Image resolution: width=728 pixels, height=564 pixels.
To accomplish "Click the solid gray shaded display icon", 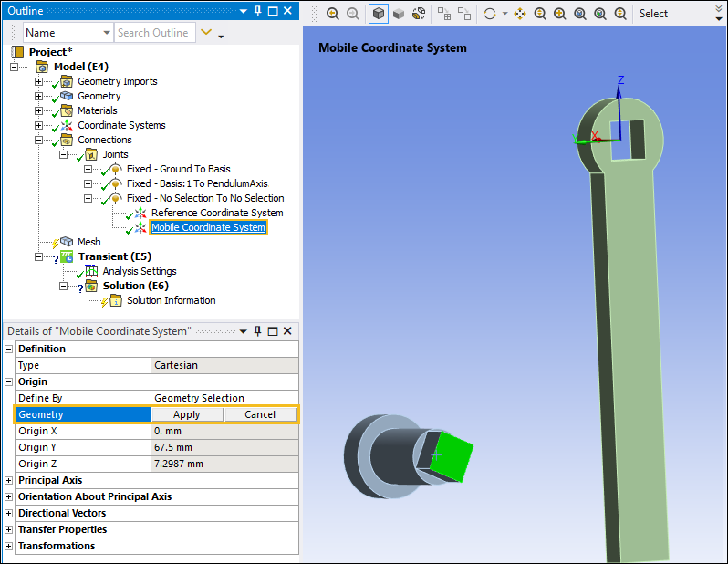I will click(398, 14).
